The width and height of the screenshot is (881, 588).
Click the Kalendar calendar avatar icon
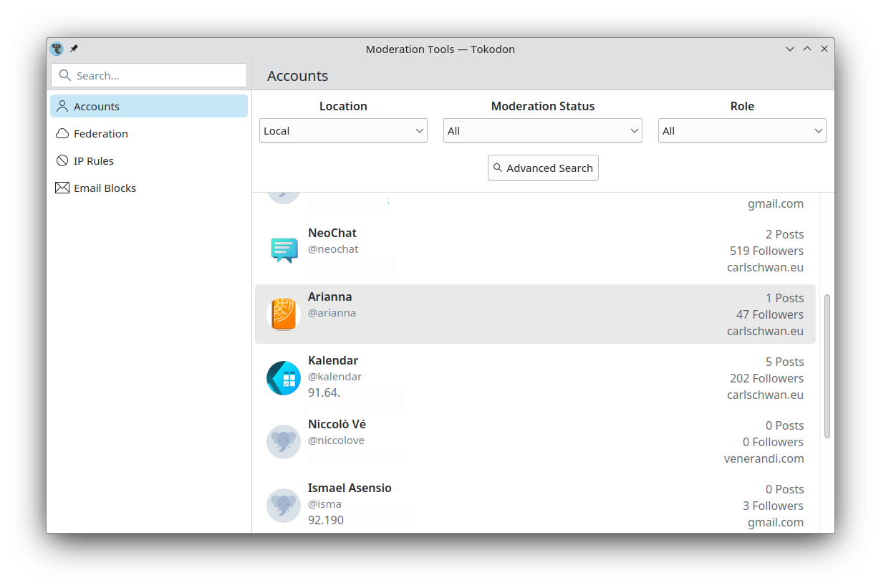coord(284,377)
